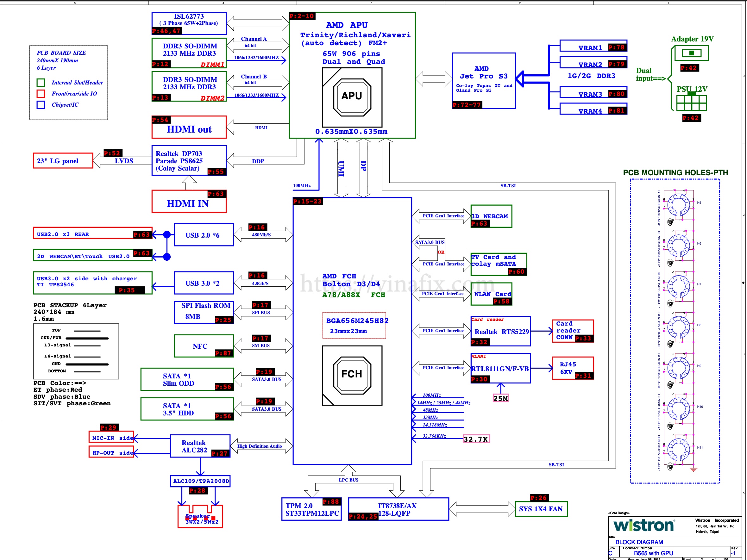Click the blue Chipset/IC legend box
The image size is (747, 560).
pos(41,105)
